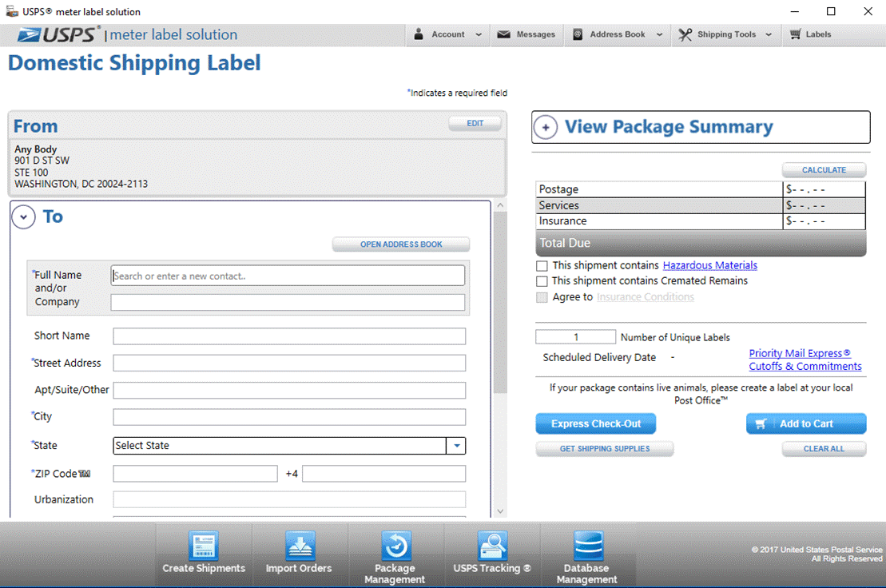Open Database Management icon
886x588 pixels.
click(x=588, y=545)
